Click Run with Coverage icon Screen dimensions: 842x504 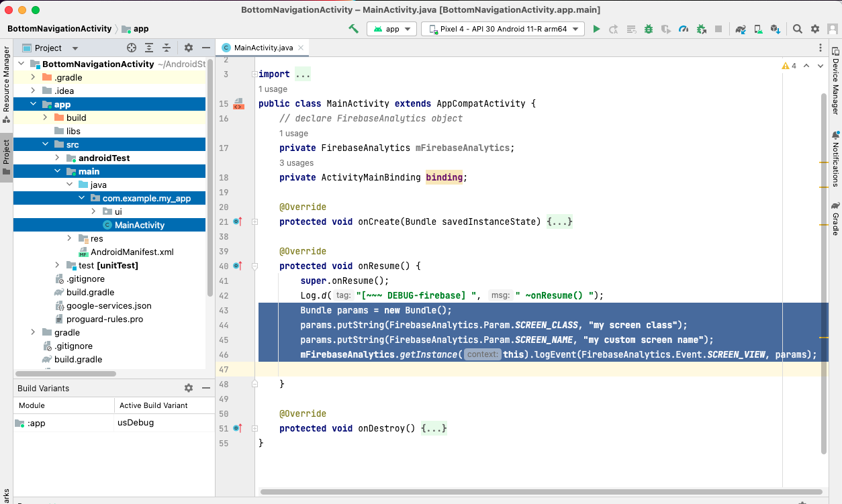pyautogui.click(x=666, y=29)
